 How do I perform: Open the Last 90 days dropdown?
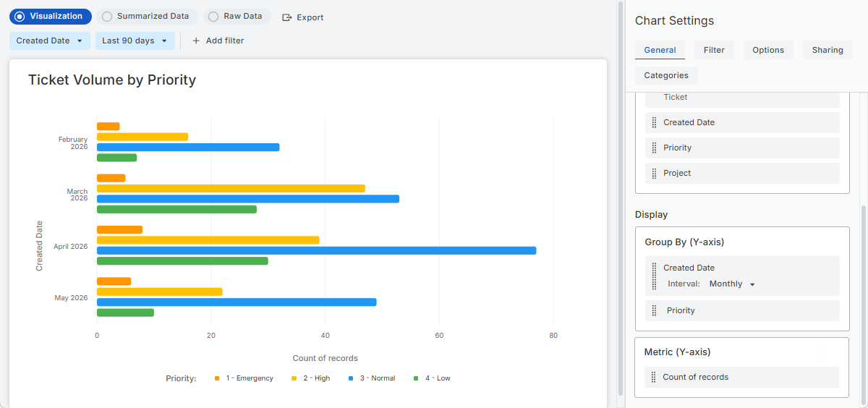(135, 41)
